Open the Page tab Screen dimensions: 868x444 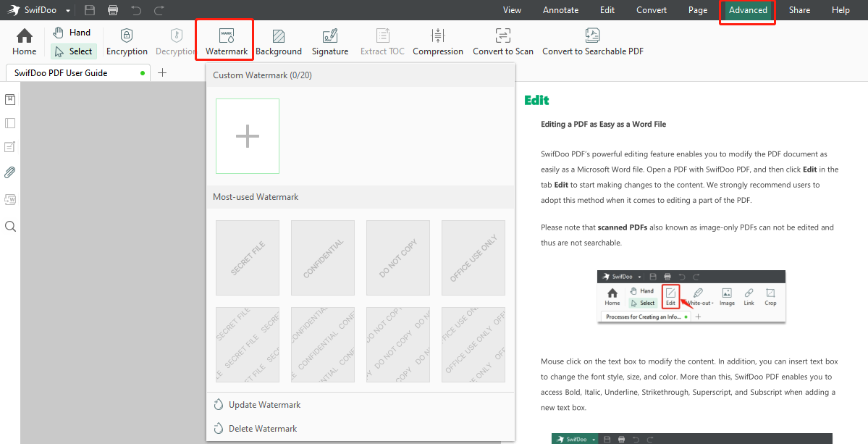(698, 10)
